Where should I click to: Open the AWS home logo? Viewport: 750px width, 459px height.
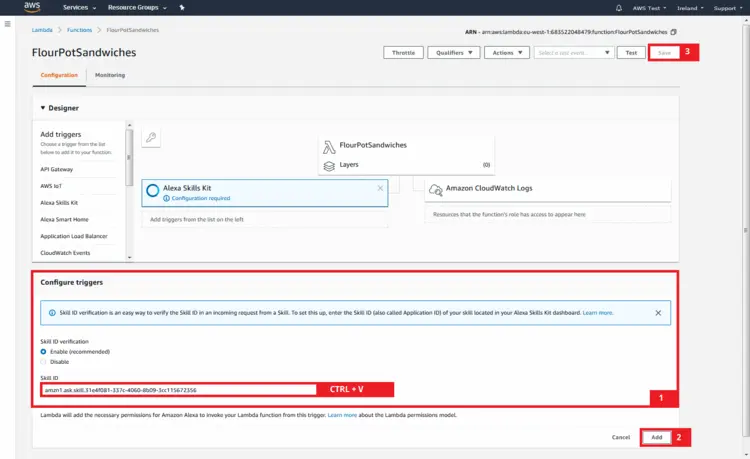(32, 7)
